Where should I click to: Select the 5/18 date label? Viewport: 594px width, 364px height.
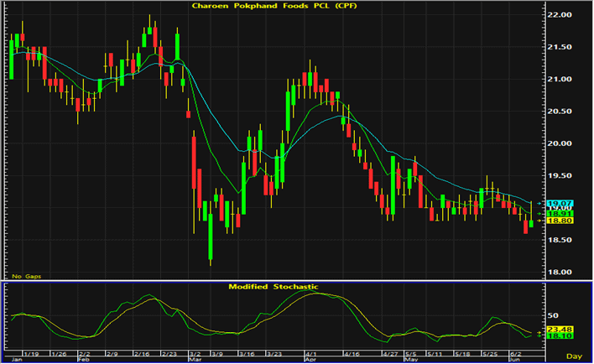[x=462, y=354]
